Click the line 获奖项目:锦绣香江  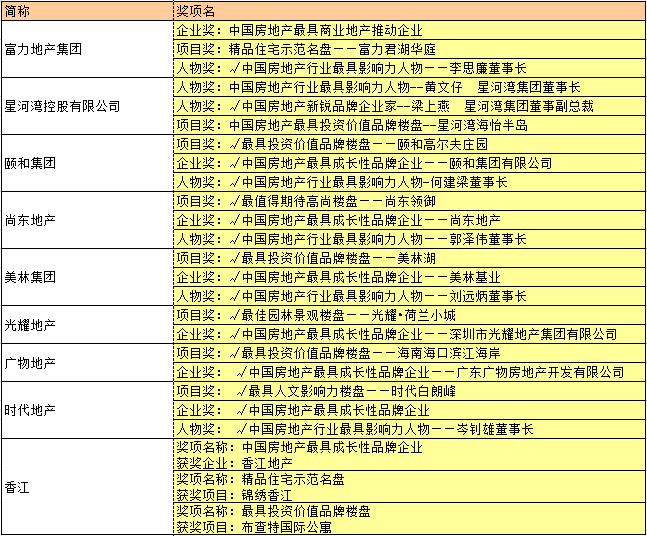tap(234, 495)
